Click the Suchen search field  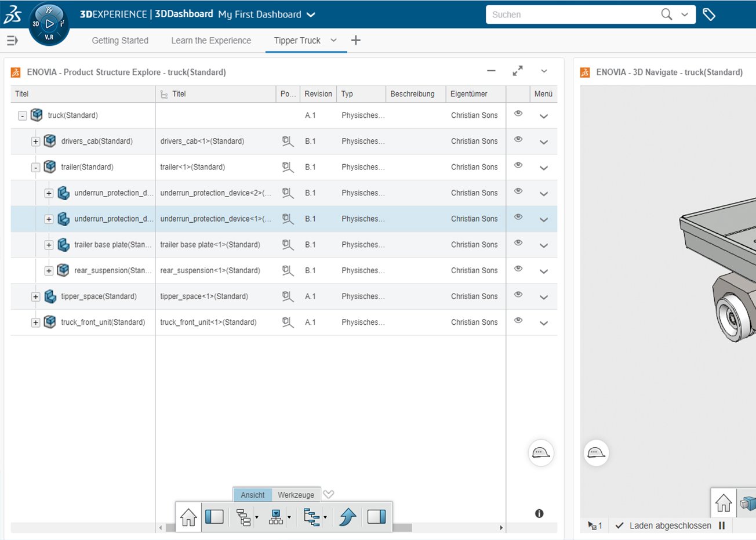click(571, 15)
